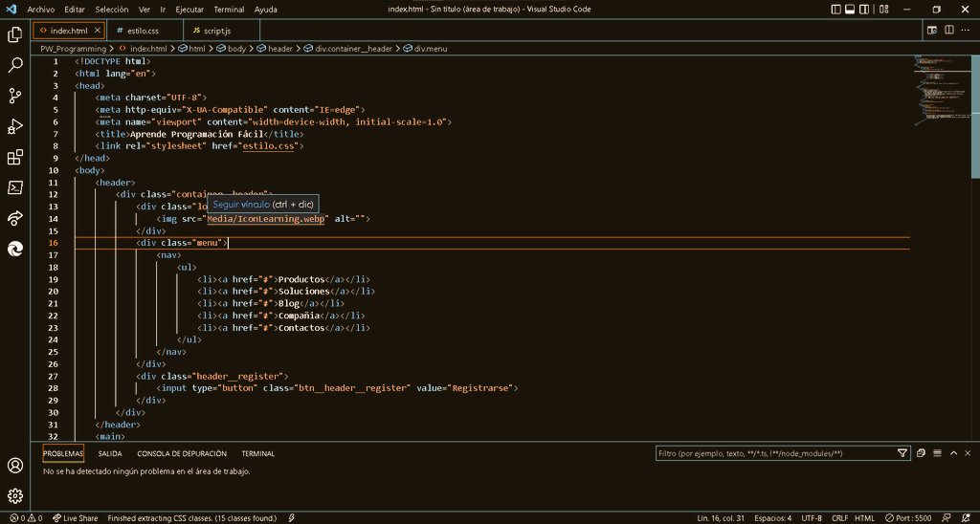The image size is (980, 524).
Task: Split the editor to the right
Action: click(948, 30)
